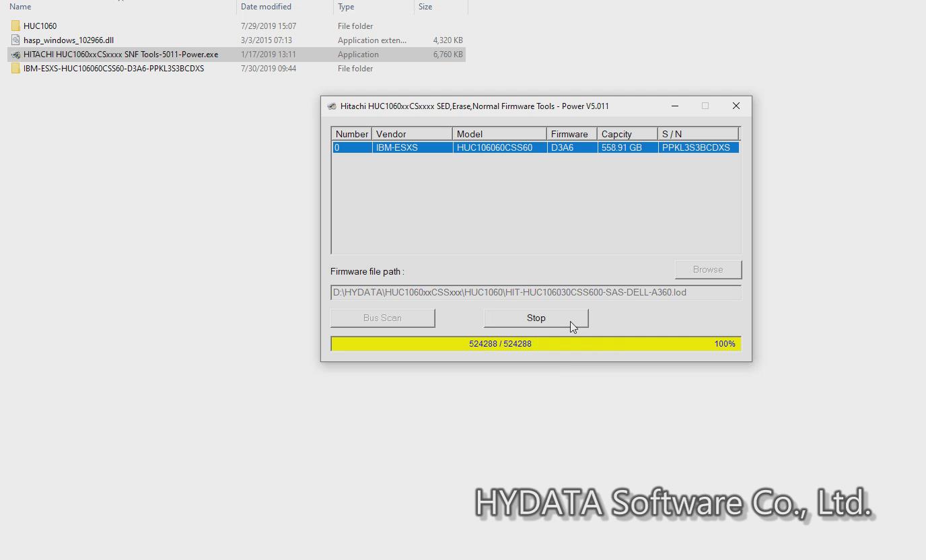Click the 6,760 KB size value
926x560 pixels.
click(x=448, y=55)
